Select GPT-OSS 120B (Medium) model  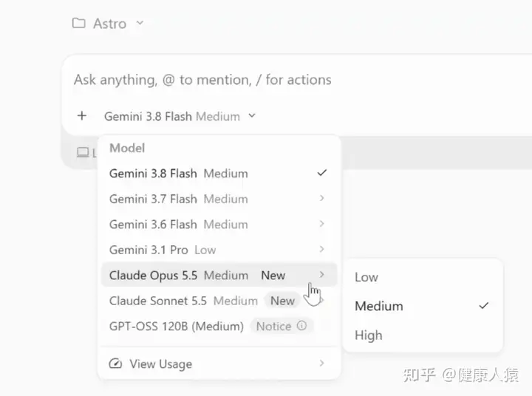click(219, 326)
